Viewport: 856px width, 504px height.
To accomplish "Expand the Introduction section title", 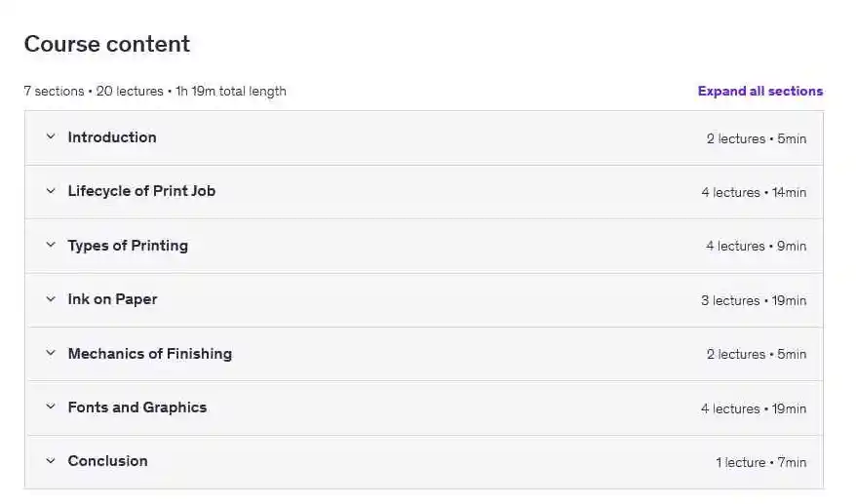I will 112,137.
